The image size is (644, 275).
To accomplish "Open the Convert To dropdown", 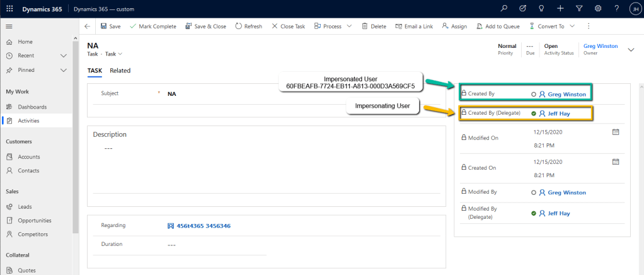I will pyautogui.click(x=555, y=26).
